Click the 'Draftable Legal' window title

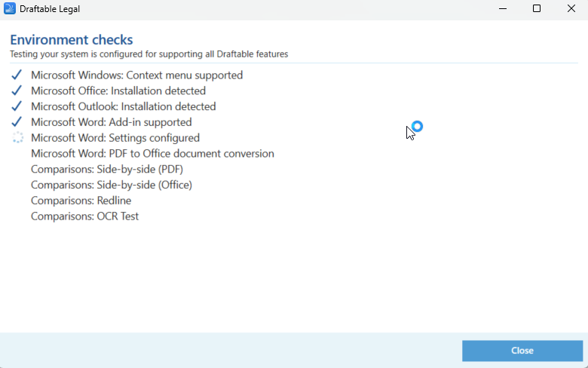(50, 9)
